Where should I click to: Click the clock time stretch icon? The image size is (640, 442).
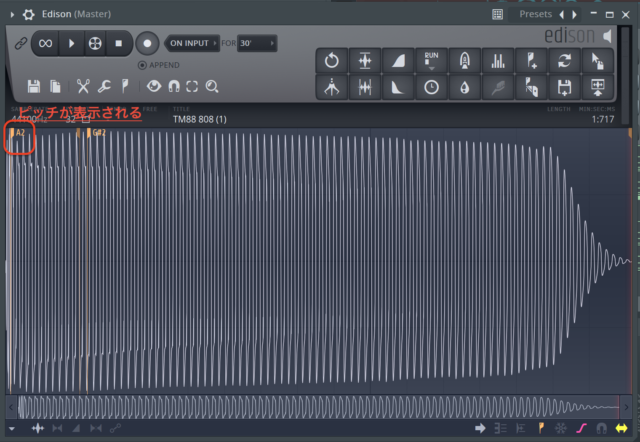coord(431,87)
